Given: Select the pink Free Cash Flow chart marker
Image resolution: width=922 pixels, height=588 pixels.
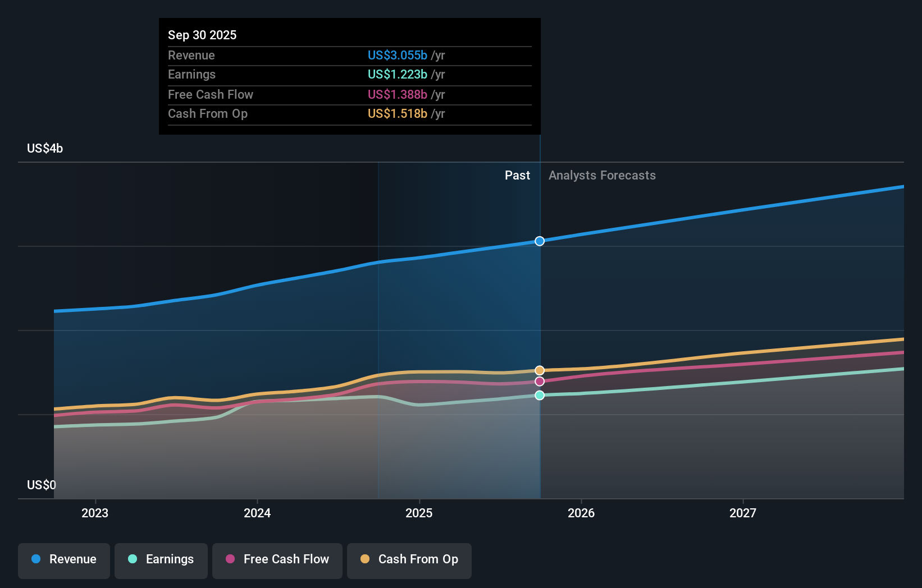Looking at the screenshot, I should tap(540, 382).
